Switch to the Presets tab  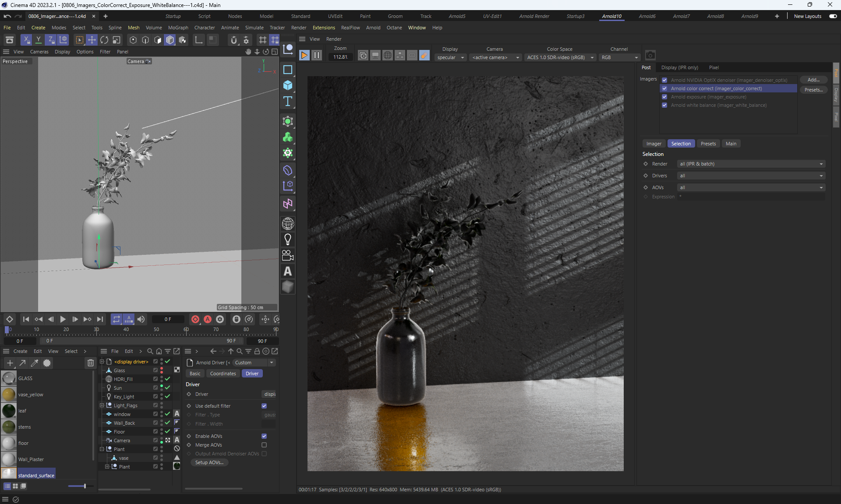click(x=708, y=144)
